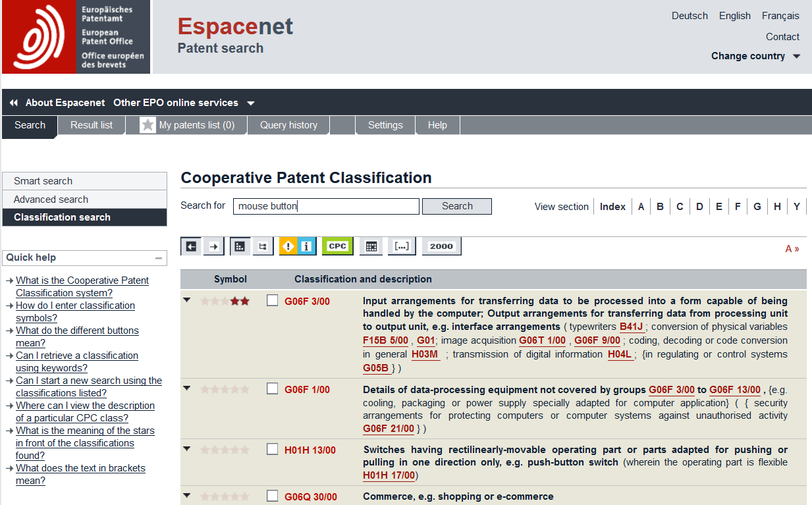
Task: Open the G06F 3/00 symbol link
Action: point(307,302)
